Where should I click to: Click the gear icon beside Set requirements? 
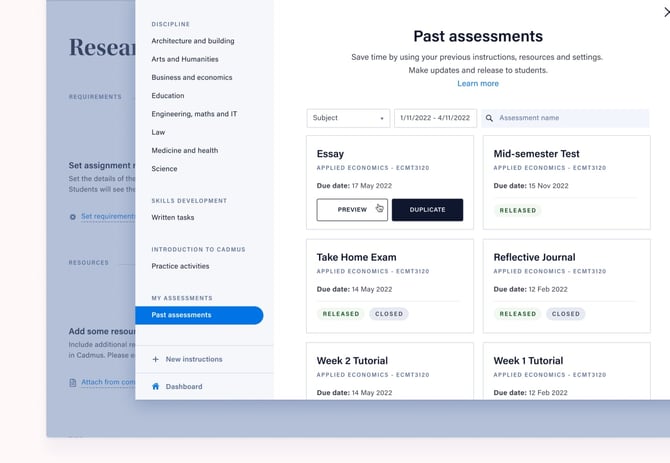(x=73, y=217)
